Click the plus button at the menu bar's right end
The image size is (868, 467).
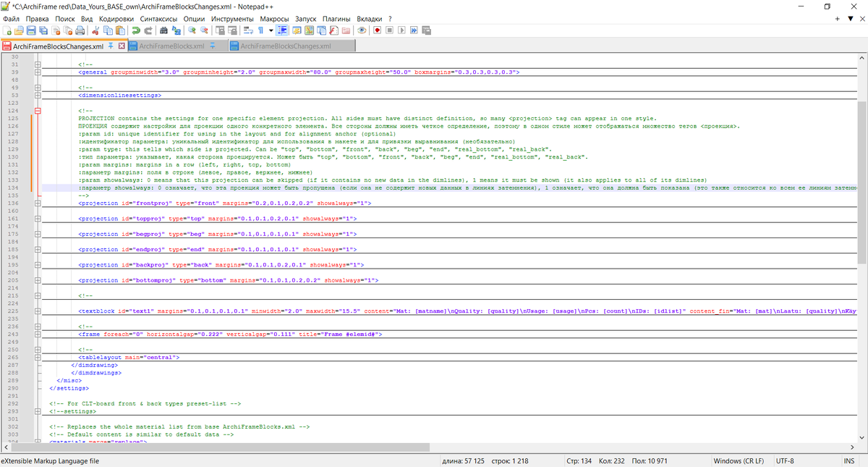tap(839, 18)
